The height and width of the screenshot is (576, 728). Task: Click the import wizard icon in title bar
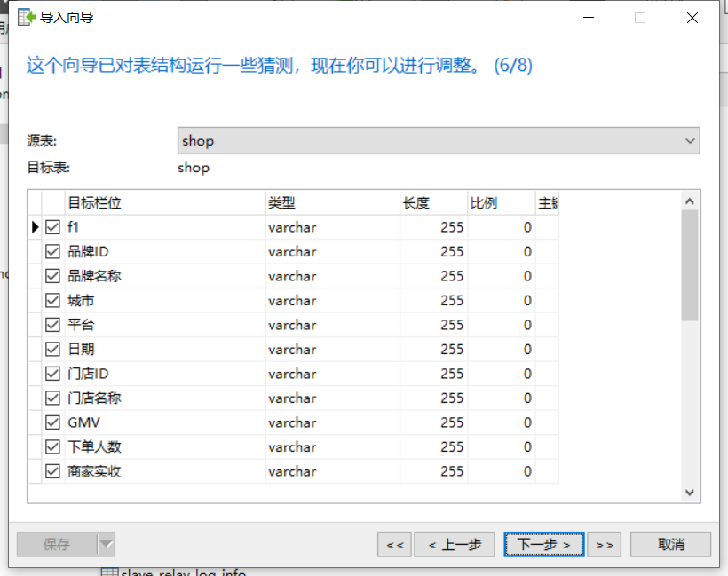pos(25,16)
